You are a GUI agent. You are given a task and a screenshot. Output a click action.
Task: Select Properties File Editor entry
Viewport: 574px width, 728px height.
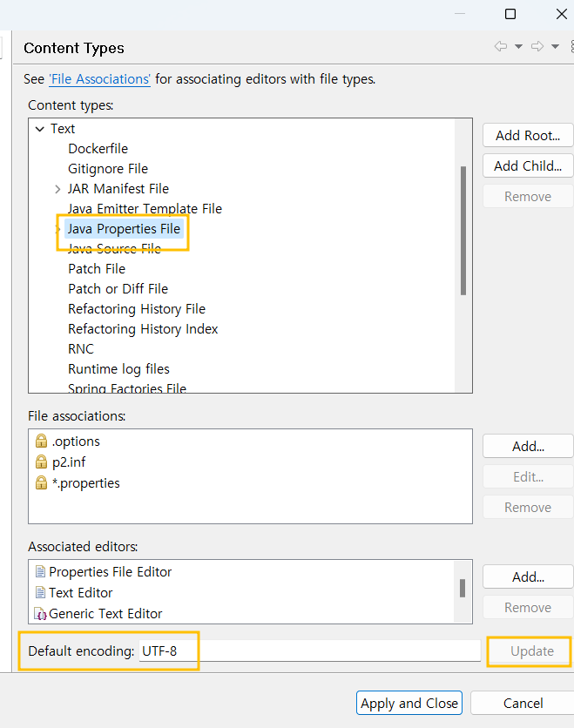tap(110, 571)
